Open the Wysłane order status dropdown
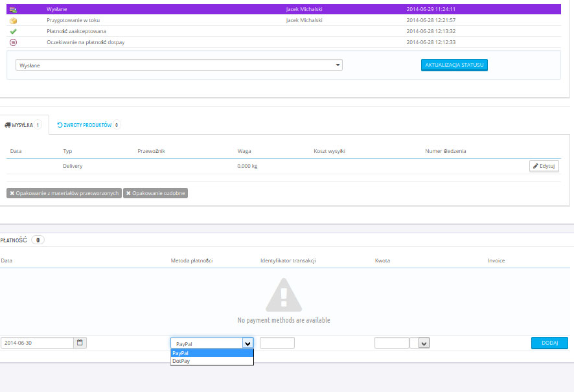This screenshot has width=574, height=392. [x=179, y=65]
